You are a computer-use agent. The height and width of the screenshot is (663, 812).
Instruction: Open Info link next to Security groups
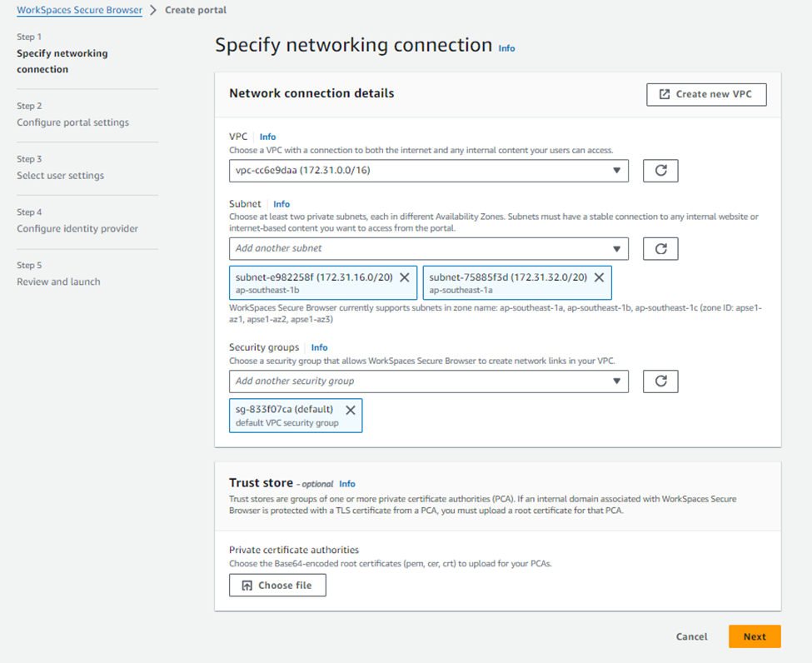point(320,347)
